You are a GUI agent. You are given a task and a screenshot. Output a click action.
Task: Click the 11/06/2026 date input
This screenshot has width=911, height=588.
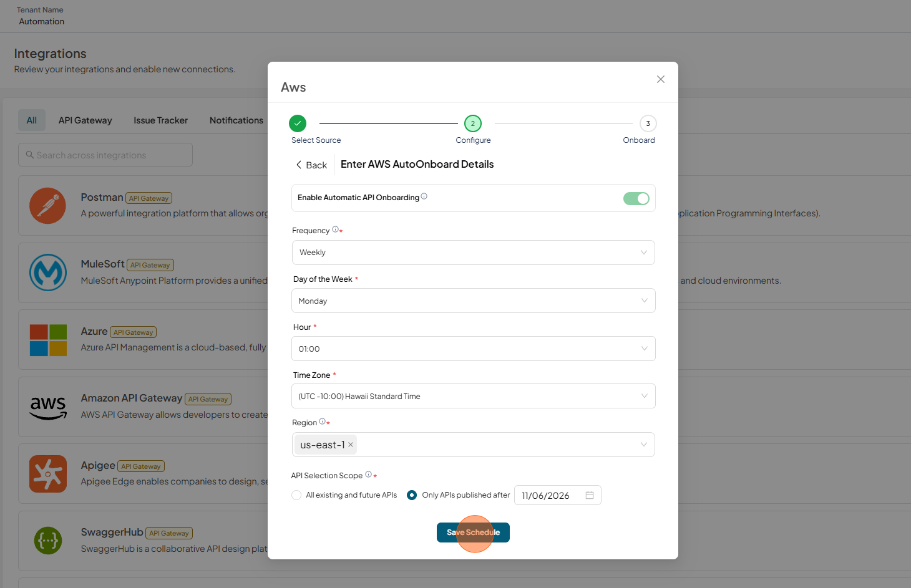pos(558,495)
